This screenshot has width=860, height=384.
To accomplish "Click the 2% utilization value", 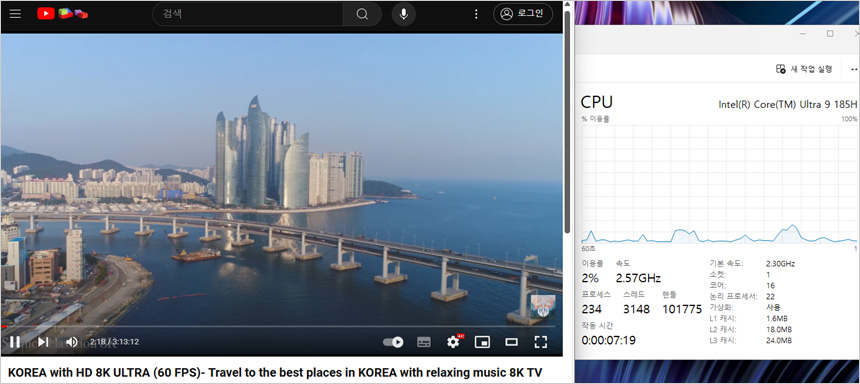I will point(591,278).
